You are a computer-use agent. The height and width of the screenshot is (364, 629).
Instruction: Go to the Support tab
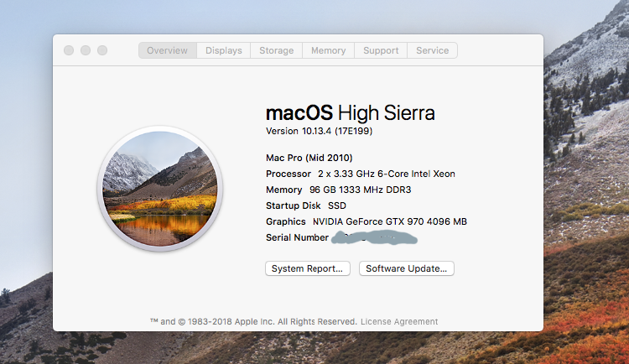(x=381, y=50)
